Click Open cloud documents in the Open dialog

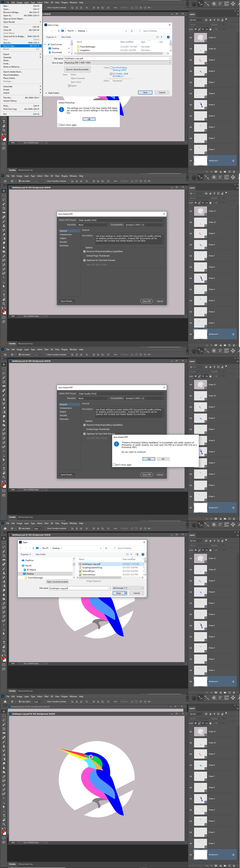click(57, 582)
